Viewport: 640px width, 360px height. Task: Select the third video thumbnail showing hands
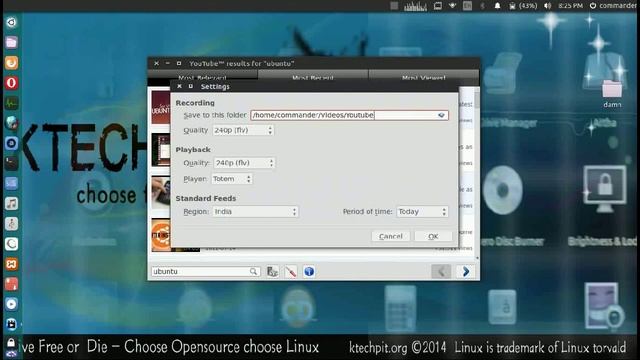point(160,192)
